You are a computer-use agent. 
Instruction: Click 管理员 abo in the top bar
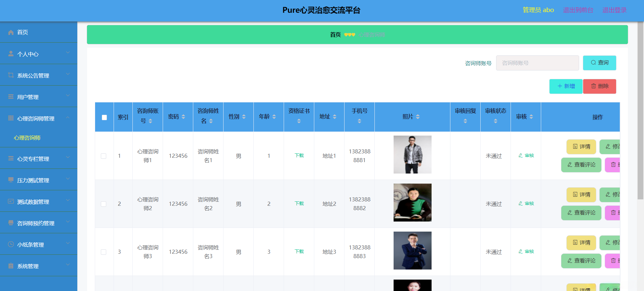point(538,10)
